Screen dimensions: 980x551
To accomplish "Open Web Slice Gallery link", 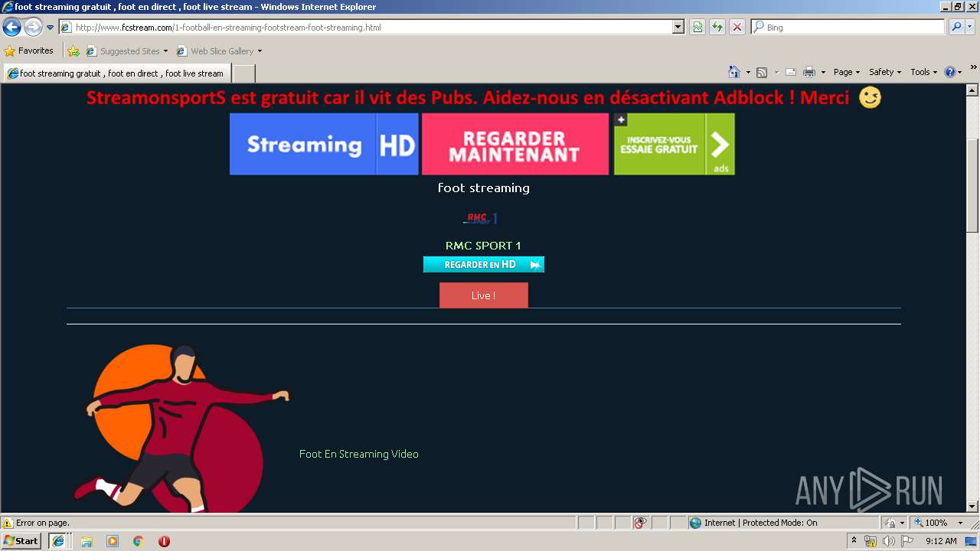I will (219, 51).
